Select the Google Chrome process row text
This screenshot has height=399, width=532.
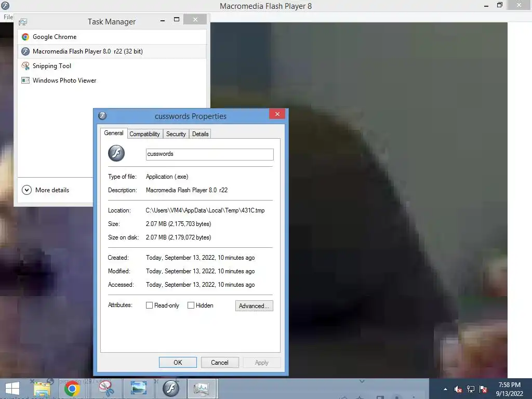[55, 37]
